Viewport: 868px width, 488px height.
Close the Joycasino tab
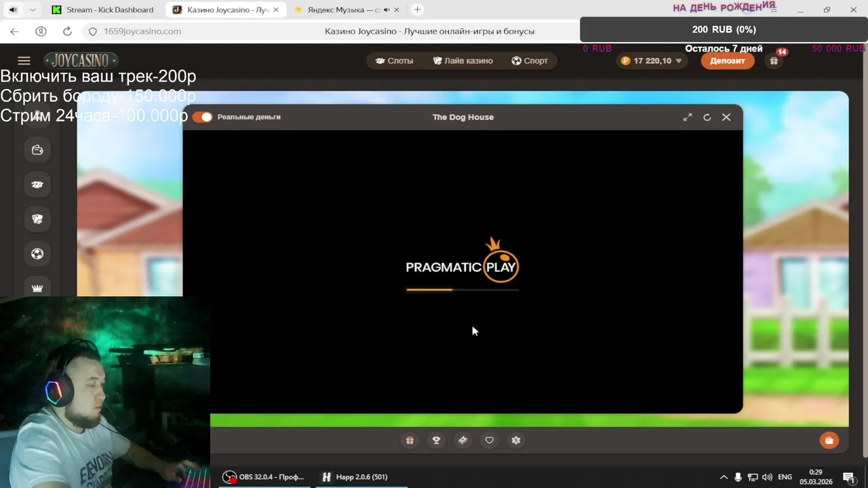tap(276, 9)
